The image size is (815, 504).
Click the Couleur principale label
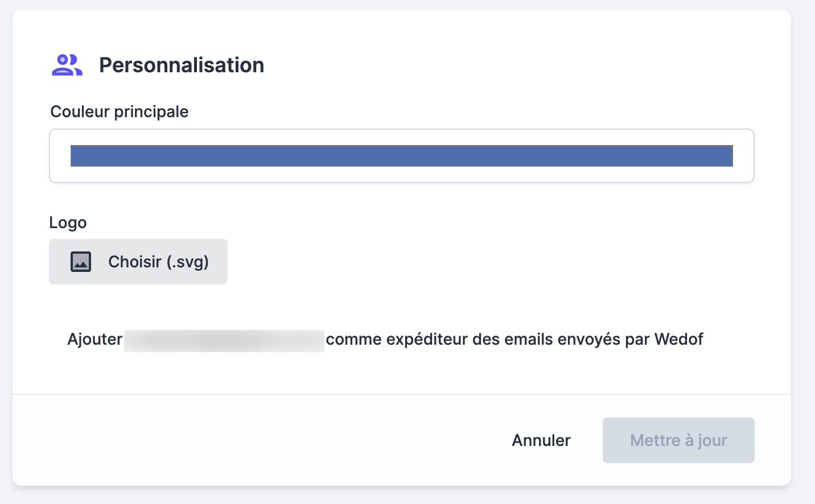(x=119, y=111)
